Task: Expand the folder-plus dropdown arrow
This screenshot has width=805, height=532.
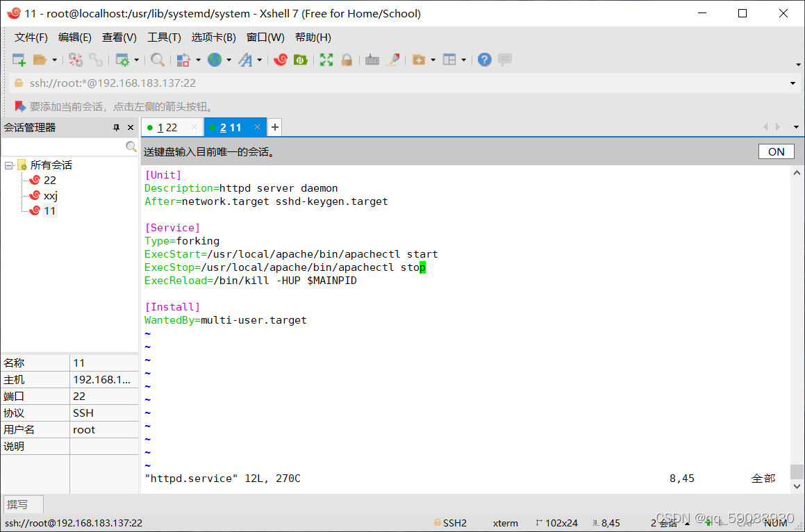Action: click(433, 60)
